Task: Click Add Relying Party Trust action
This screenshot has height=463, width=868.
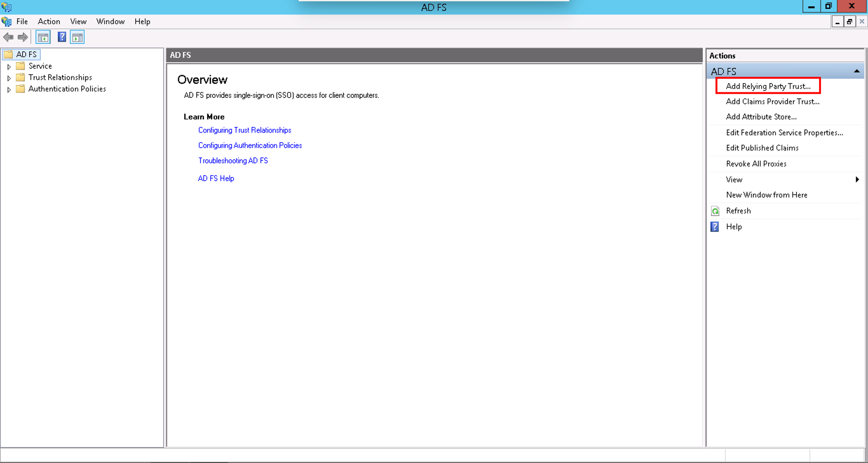Action: 768,86
